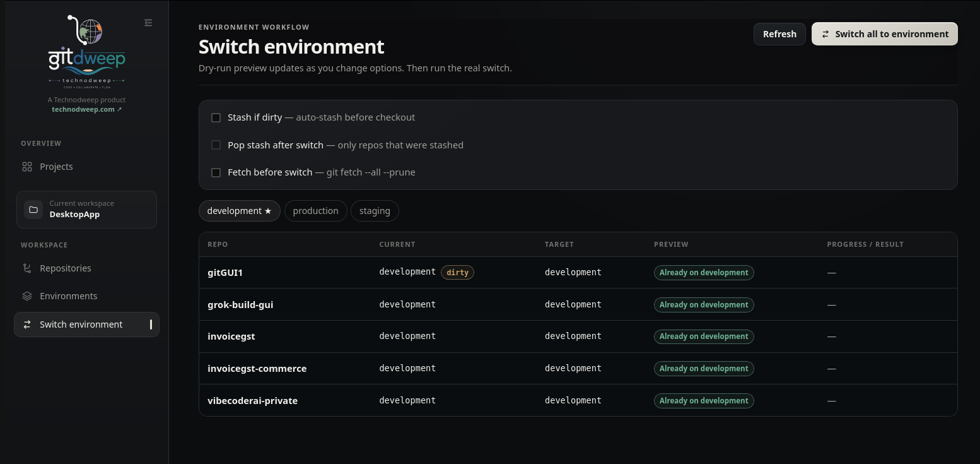Select the staging environment chip
Viewport: 980px width, 464px height.
(x=375, y=211)
